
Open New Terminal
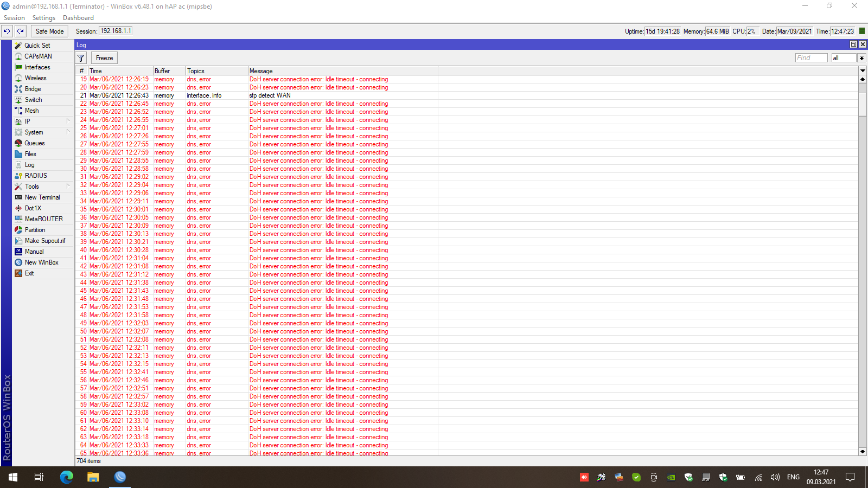pos(42,197)
